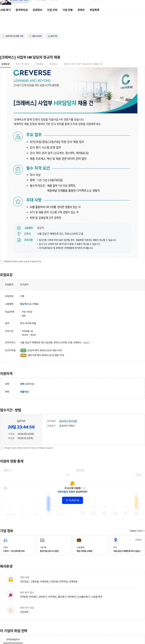Select the 추천공고 tab
Screen dimensions: 145x644
pyautogui.click(x=54, y=64)
